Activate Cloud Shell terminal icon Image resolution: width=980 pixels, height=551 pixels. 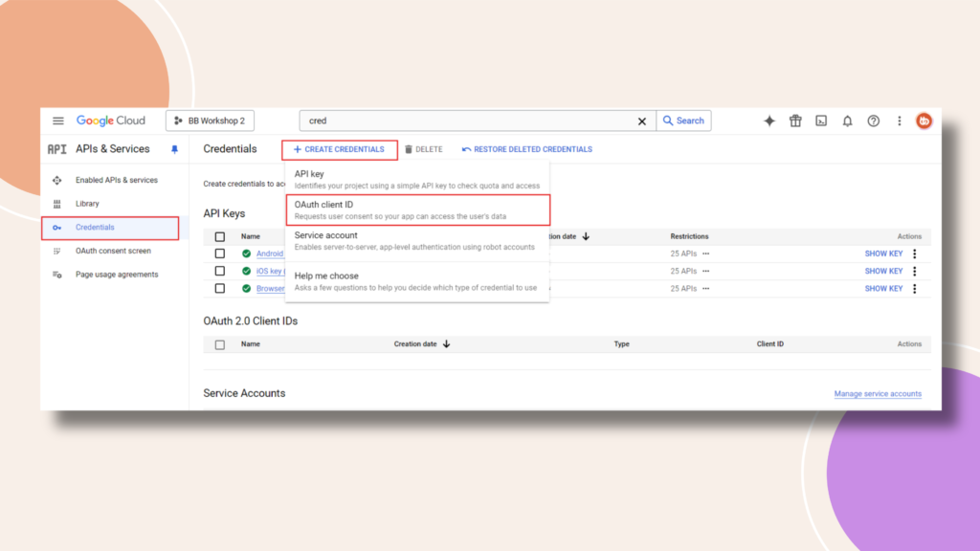click(821, 121)
